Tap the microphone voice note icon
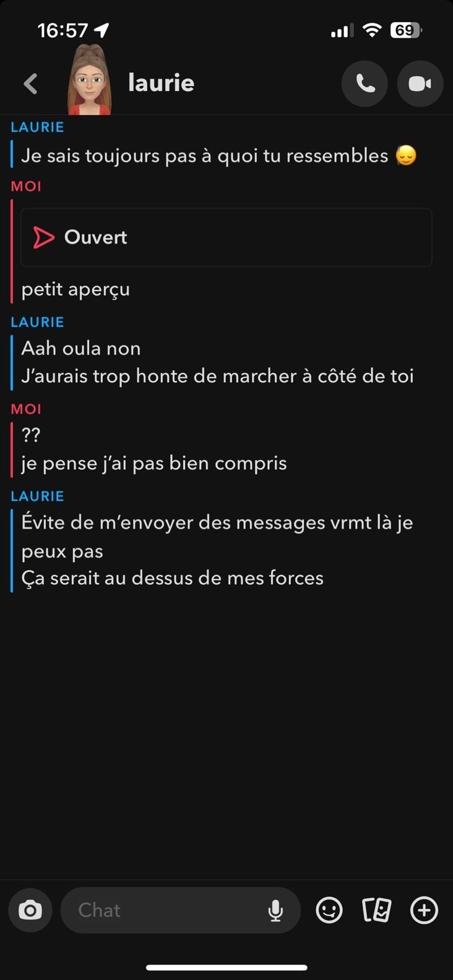453x980 pixels. (x=276, y=910)
